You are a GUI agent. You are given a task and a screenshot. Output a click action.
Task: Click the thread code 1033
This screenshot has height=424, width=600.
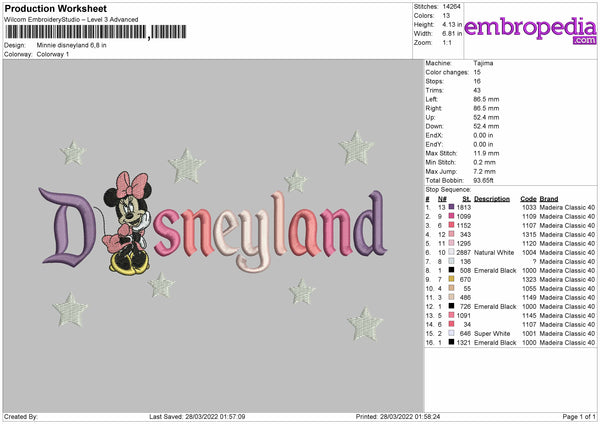coord(529,207)
